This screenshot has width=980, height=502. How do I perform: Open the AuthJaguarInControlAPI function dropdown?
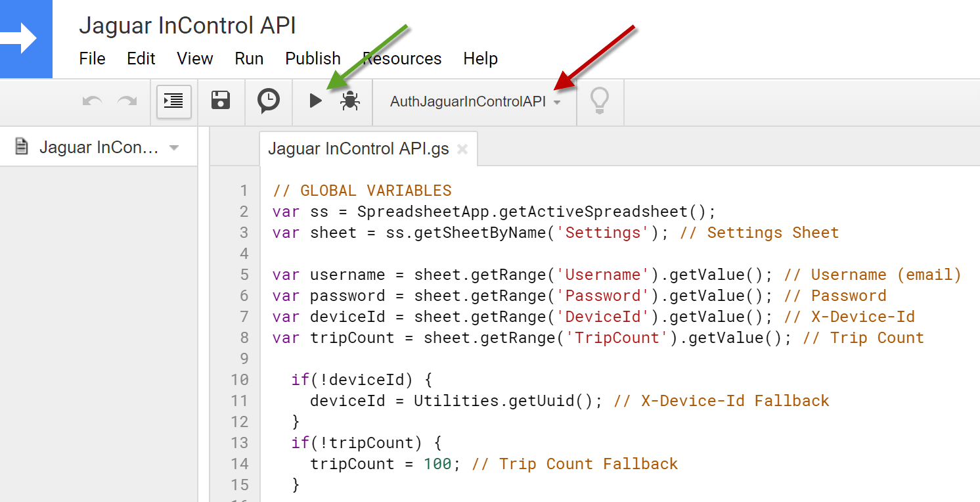476,102
